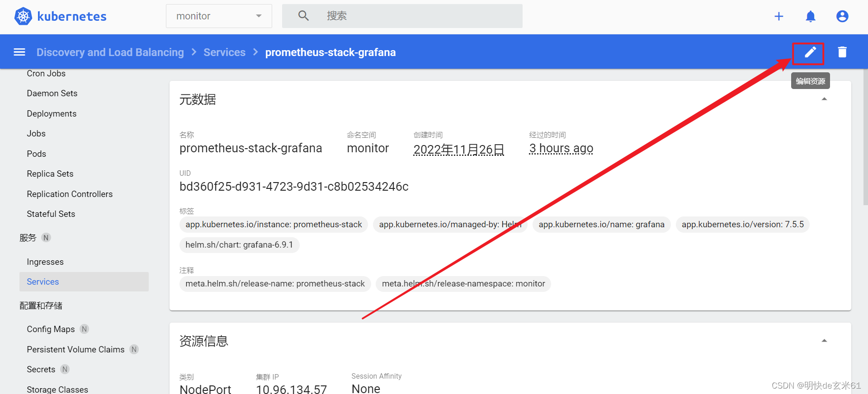Screen dimensions: 868x394
Task: Open Persistent Volume Claims in sidebar
Action: coord(75,349)
